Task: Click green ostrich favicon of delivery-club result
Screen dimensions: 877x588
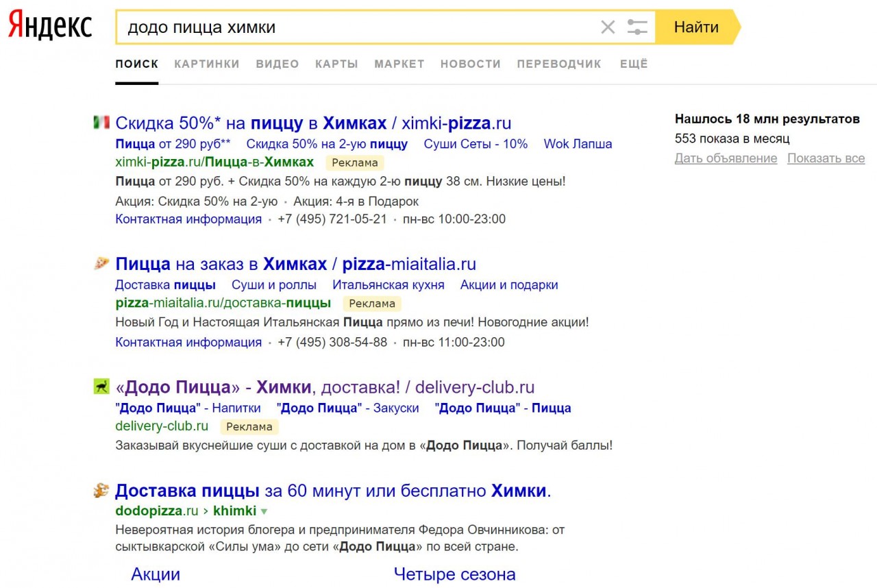Action: click(x=101, y=387)
